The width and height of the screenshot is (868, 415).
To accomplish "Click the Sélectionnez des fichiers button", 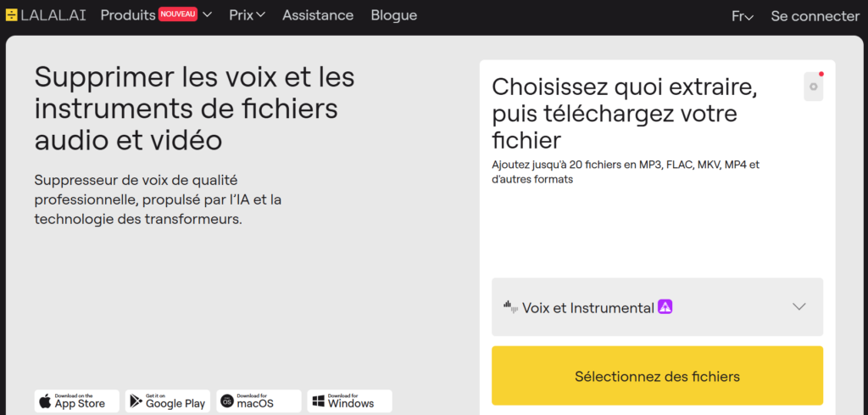I will click(x=657, y=376).
